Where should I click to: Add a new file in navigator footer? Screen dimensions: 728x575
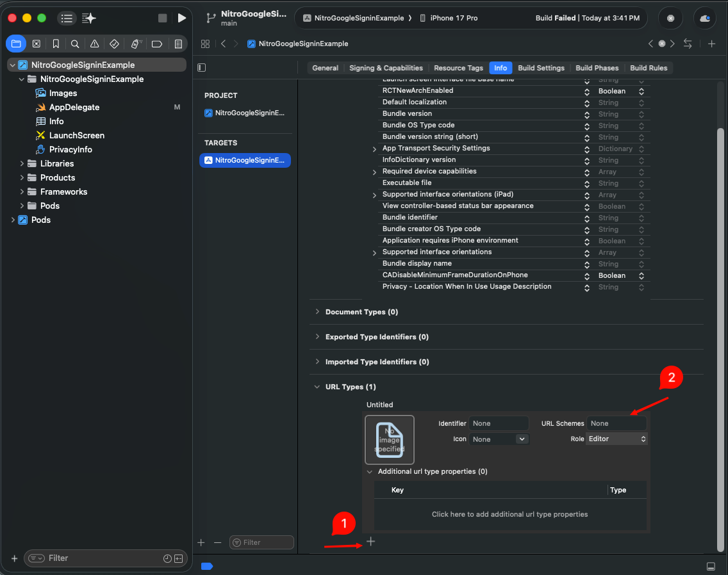coord(14,558)
